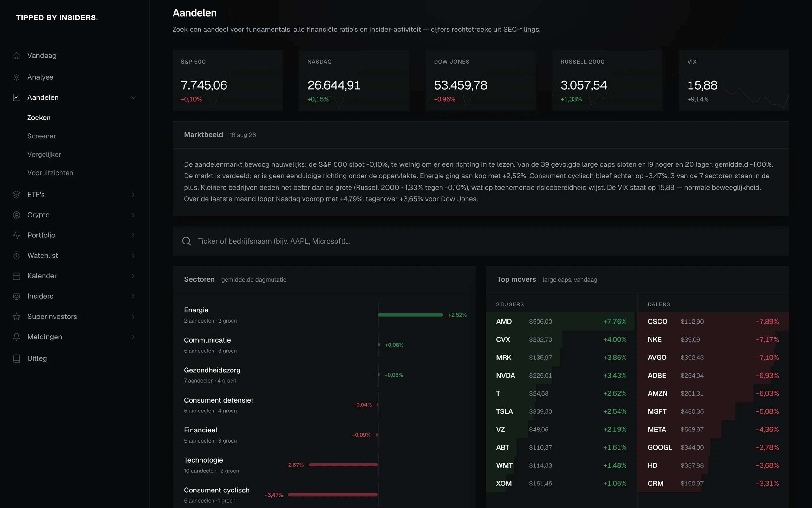812x508 pixels.
Task: Click the Technologie sector bar
Action: (x=343, y=465)
